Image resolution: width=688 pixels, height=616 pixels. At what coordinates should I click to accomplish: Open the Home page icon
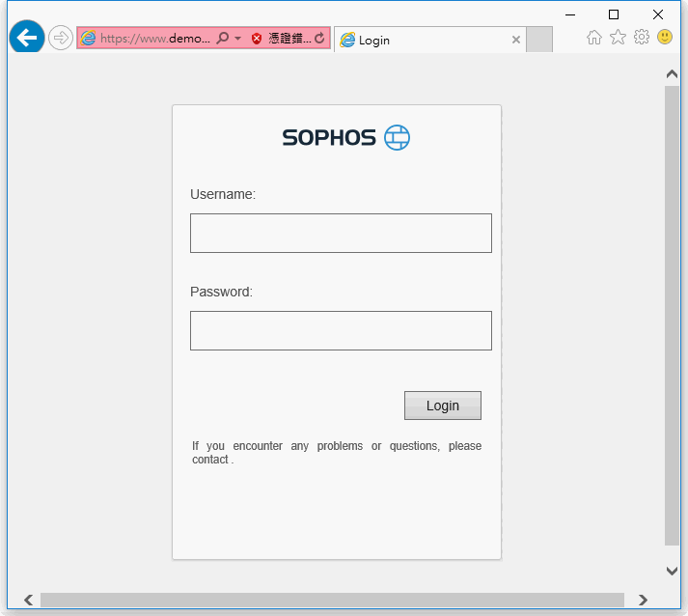(x=594, y=38)
